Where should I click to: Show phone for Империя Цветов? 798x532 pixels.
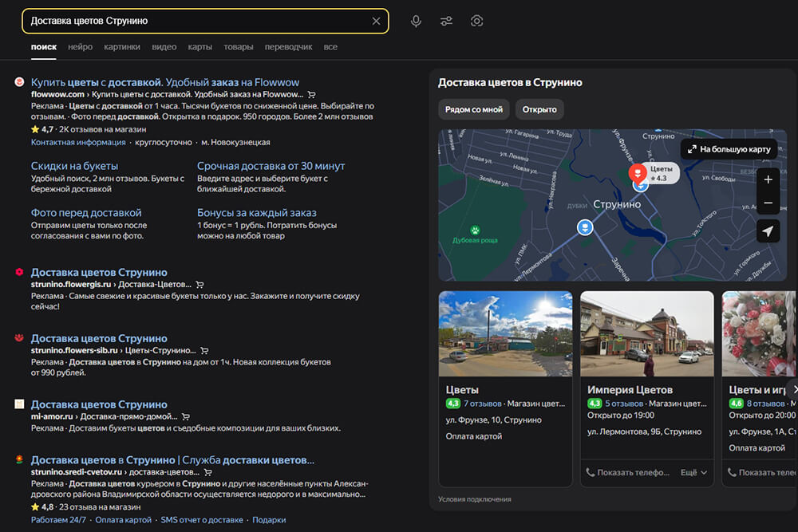tap(627, 472)
